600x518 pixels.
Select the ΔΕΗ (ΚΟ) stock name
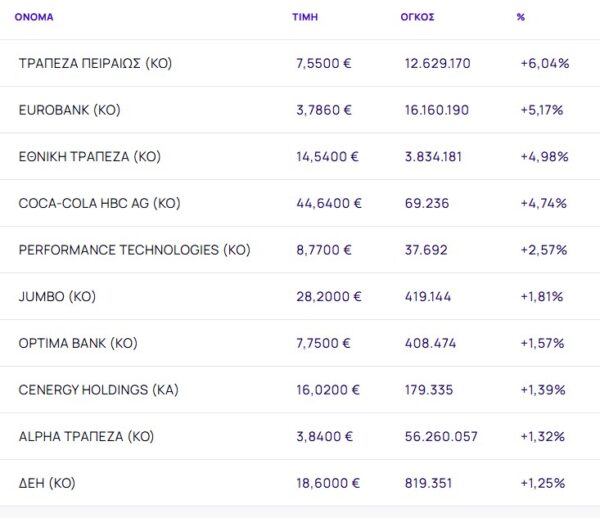coord(47,483)
